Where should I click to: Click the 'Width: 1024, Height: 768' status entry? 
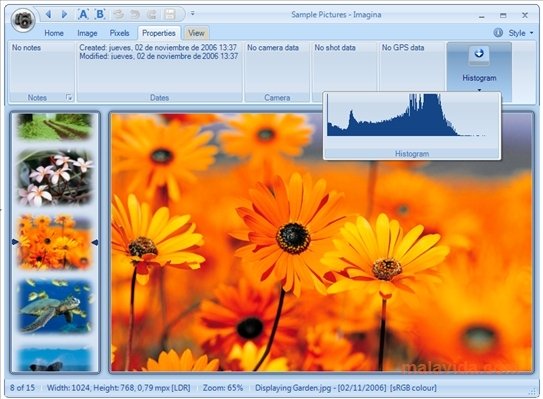(x=118, y=388)
